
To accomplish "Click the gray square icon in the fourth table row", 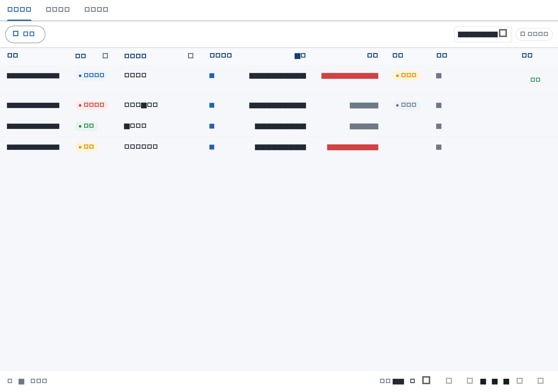I will coord(439,147).
